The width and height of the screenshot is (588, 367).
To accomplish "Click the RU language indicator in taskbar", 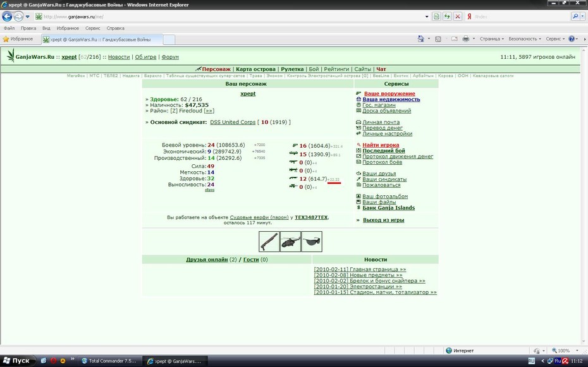I will point(531,361).
